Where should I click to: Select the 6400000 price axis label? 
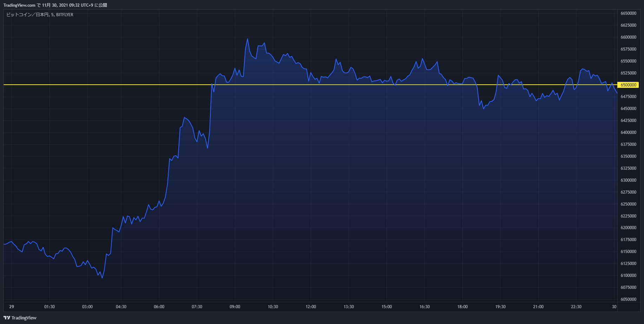click(x=629, y=132)
